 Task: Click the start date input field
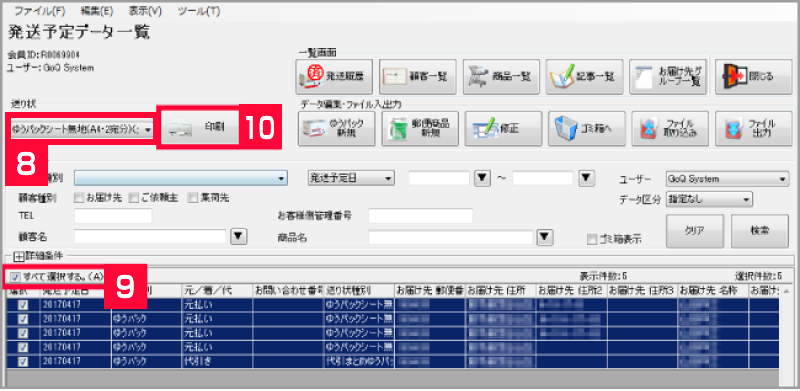[439, 179]
